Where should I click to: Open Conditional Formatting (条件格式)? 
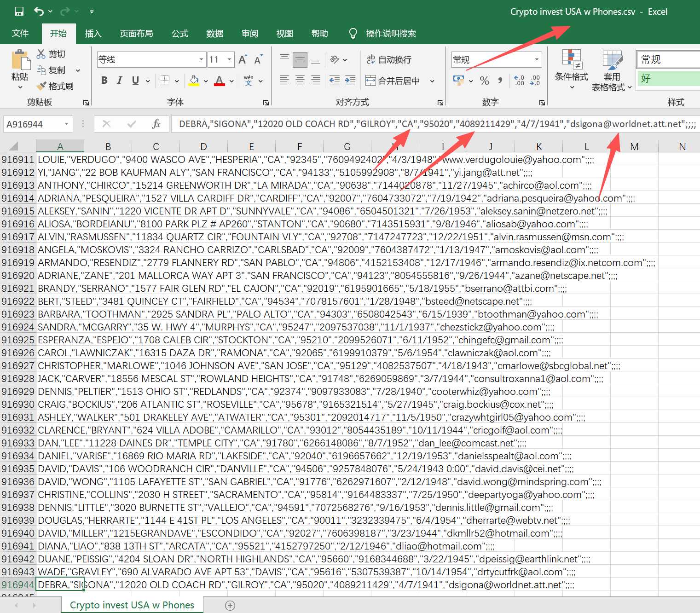(572, 69)
